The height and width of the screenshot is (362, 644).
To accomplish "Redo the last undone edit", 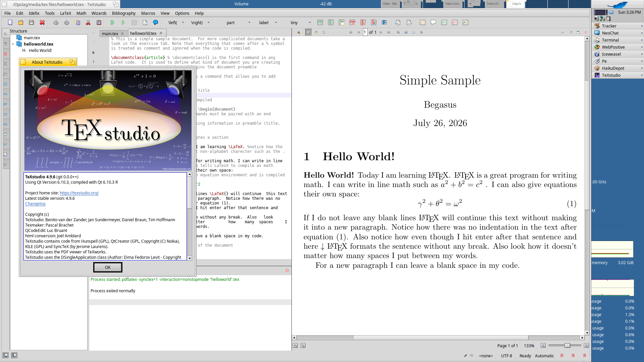I will (x=67, y=22).
